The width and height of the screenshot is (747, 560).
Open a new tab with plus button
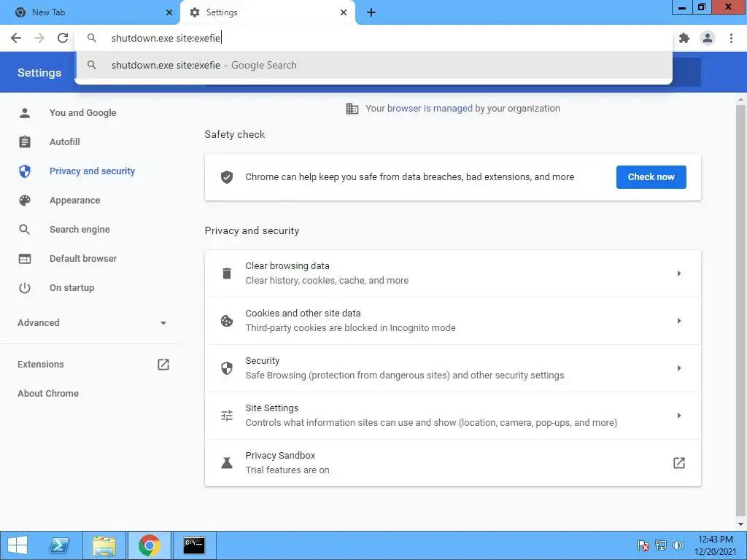tap(371, 12)
